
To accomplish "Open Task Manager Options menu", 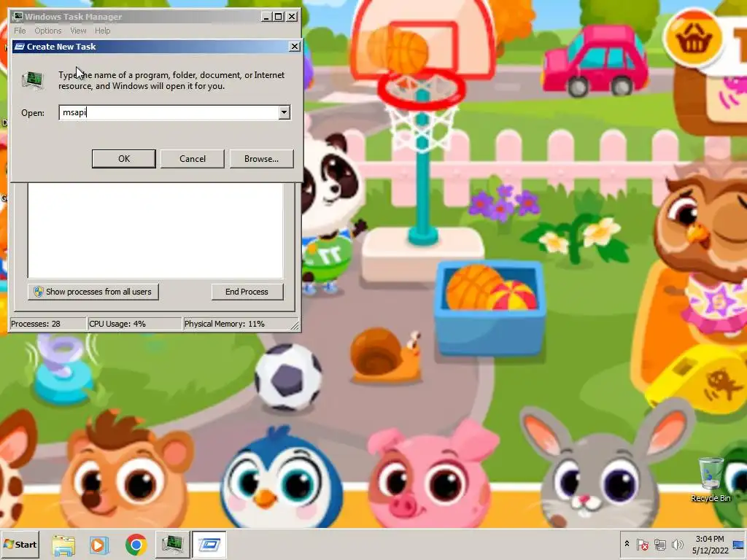I will [x=47, y=31].
